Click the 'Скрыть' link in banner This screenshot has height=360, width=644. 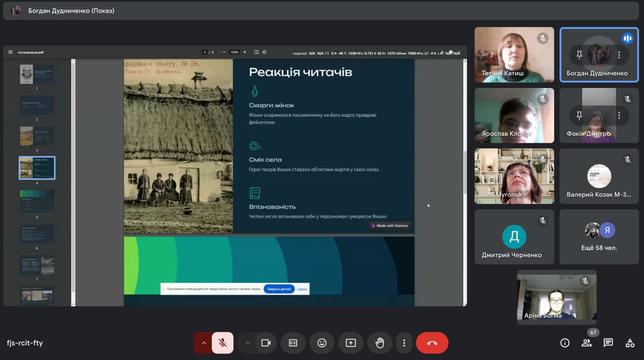302,289
